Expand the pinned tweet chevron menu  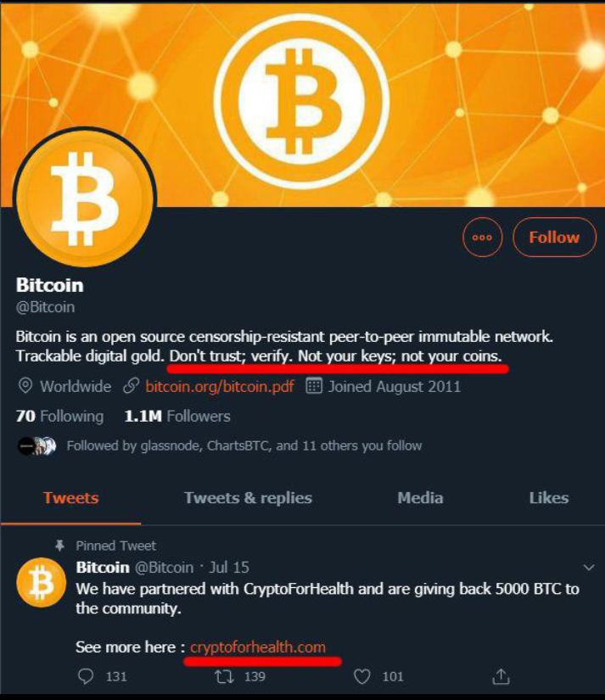click(589, 568)
